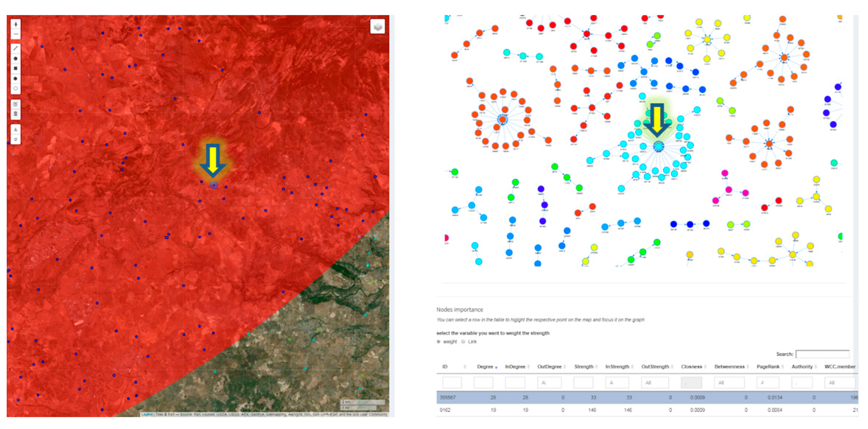
Task: Select the draw polygon tool
Action: tap(16, 59)
